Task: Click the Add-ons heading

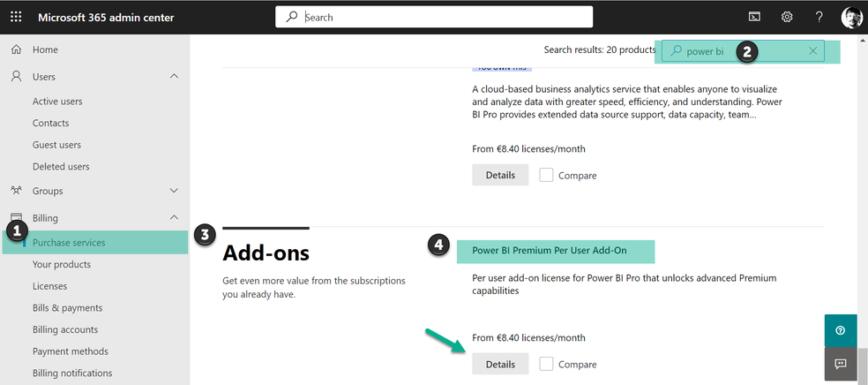Action: click(x=266, y=253)
